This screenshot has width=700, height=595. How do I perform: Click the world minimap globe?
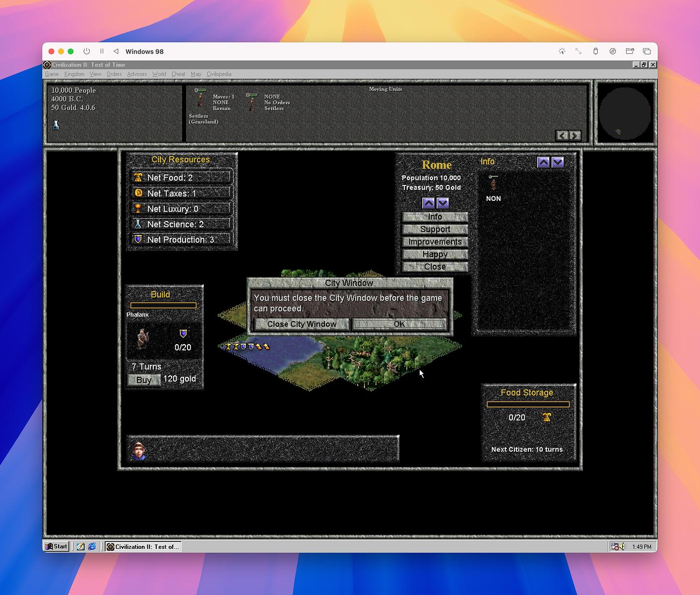(625, 114)
